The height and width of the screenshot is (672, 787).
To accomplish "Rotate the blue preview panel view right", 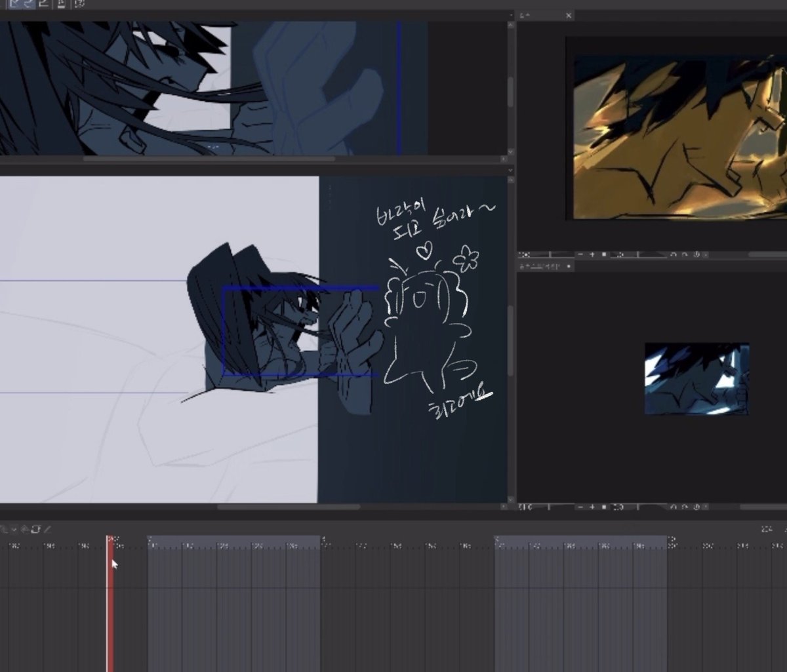I will click(685, 507).
